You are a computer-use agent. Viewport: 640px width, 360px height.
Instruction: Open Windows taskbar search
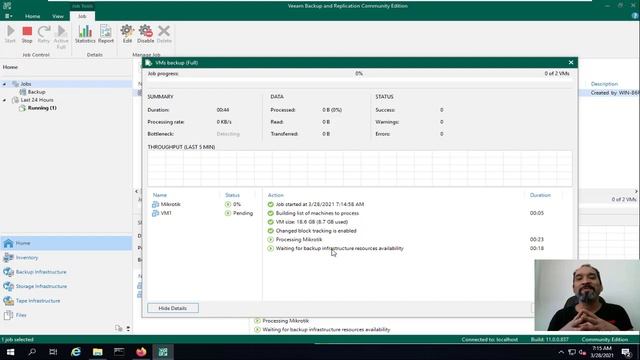32,352
